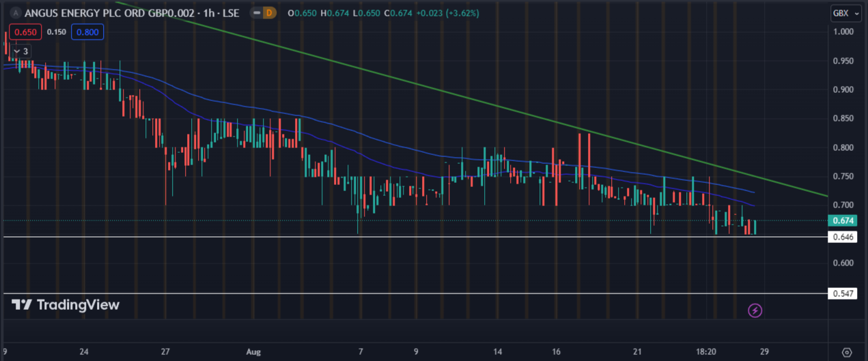
Task: Click the 29 date label on time axis
Action: click(x=764, y=352)
